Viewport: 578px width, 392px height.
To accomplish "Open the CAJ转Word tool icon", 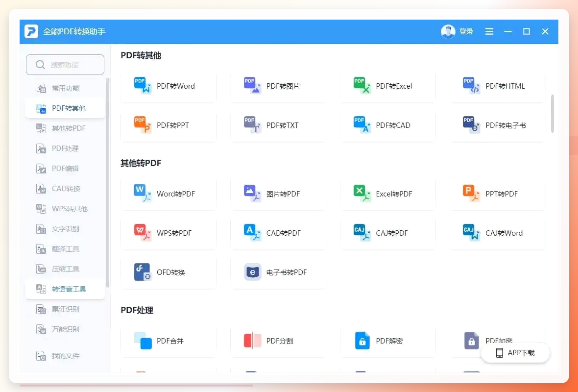I will tap(472, 232).
